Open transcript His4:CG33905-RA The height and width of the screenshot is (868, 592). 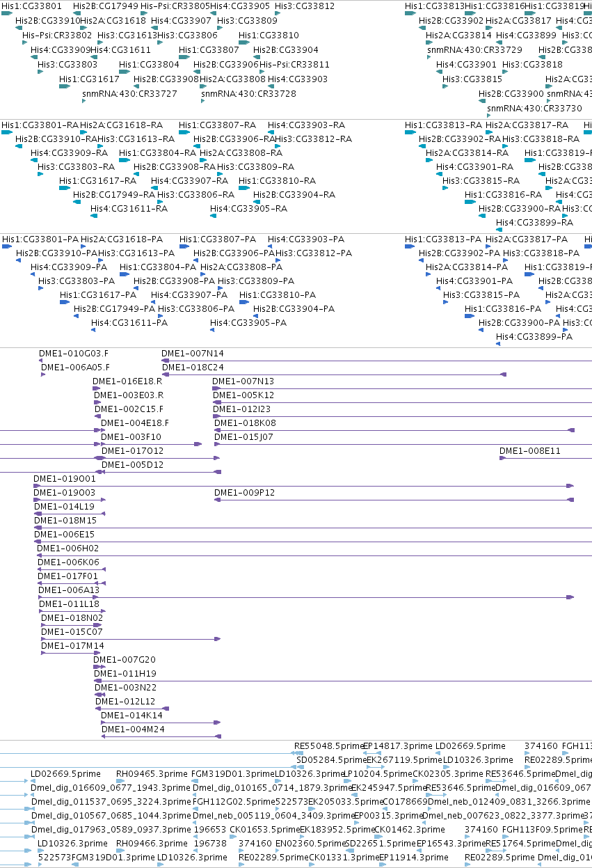(x=248, y=209)
